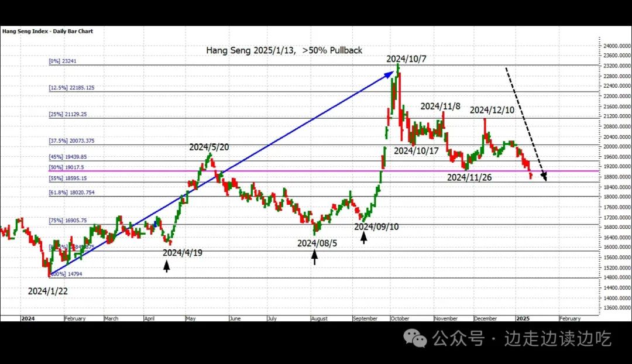Click the 2024 year label on time axis
Viewport: 632px width, 364px height.
pyautogui.click(x=28, y=318)
